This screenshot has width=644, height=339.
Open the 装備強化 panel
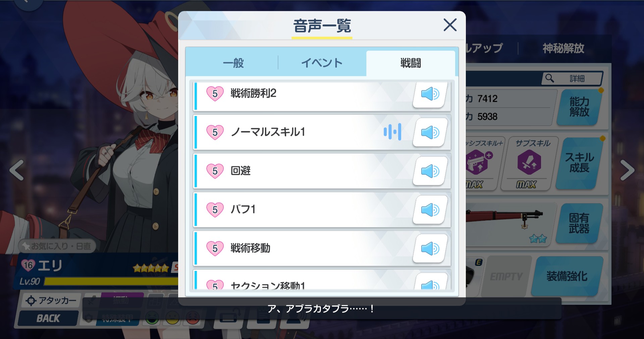[x=567, y=276]
